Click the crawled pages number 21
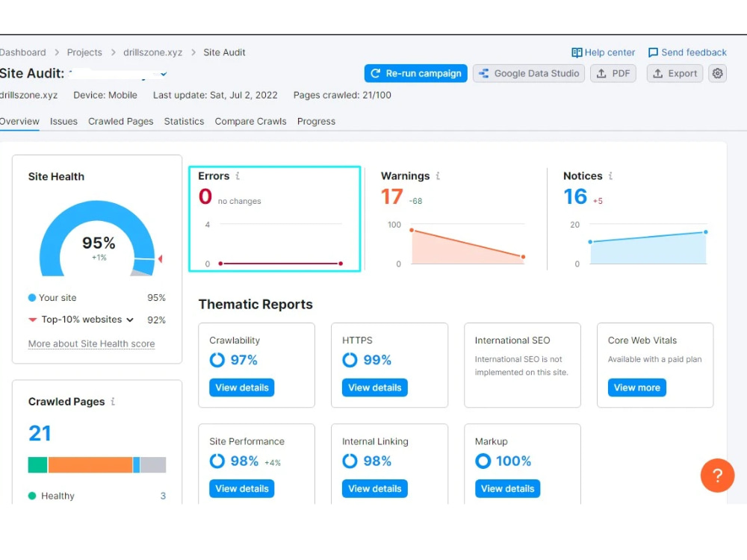The height and width of the screenshot is (560, 747). tap(40, 433)
